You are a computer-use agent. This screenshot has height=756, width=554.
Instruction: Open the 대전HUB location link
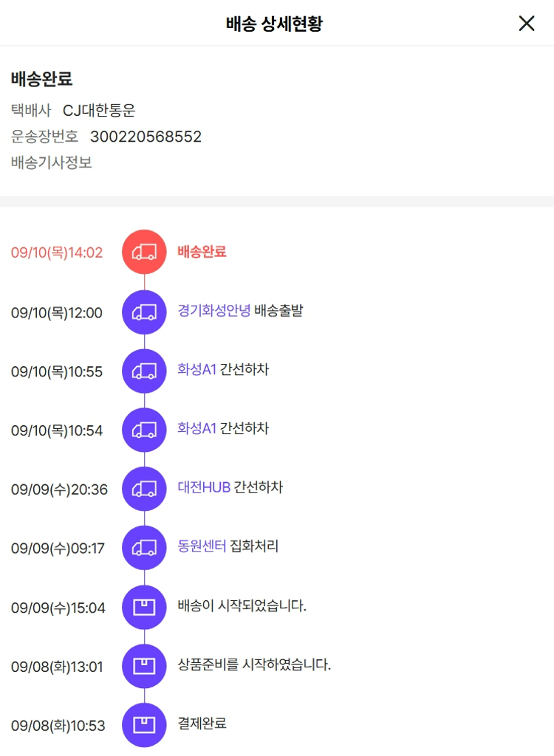pos(204,487)
